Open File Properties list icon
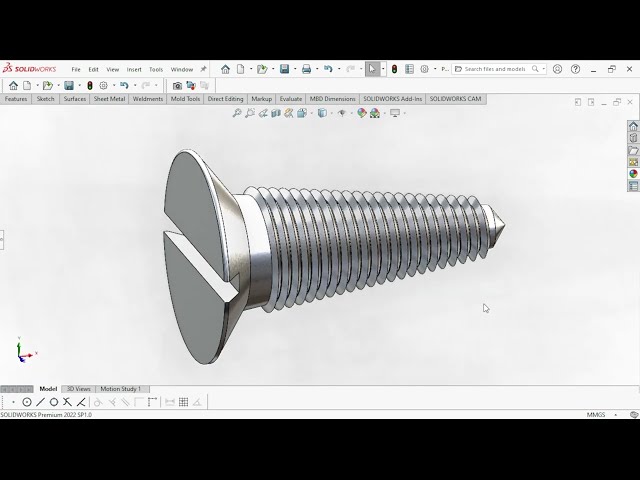 coord(409,69)
